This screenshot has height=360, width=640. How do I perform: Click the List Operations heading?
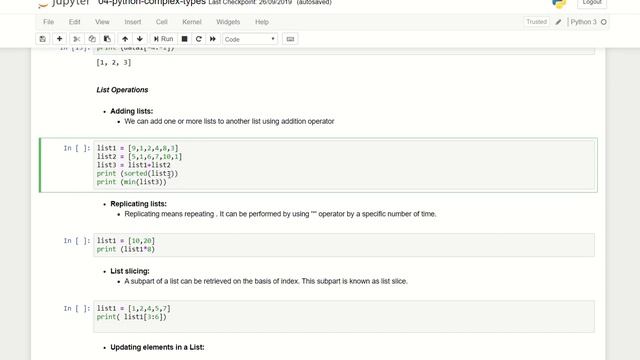point(122,90)
